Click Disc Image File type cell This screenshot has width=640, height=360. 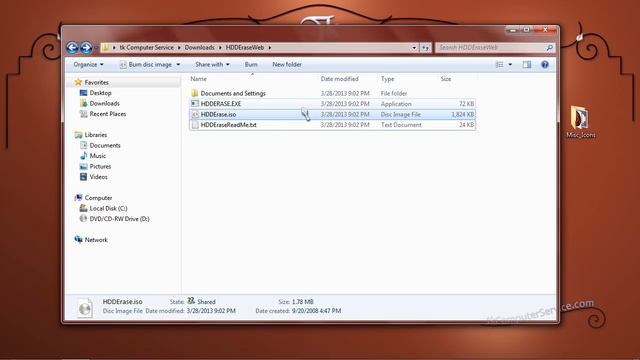click(400, 115)
